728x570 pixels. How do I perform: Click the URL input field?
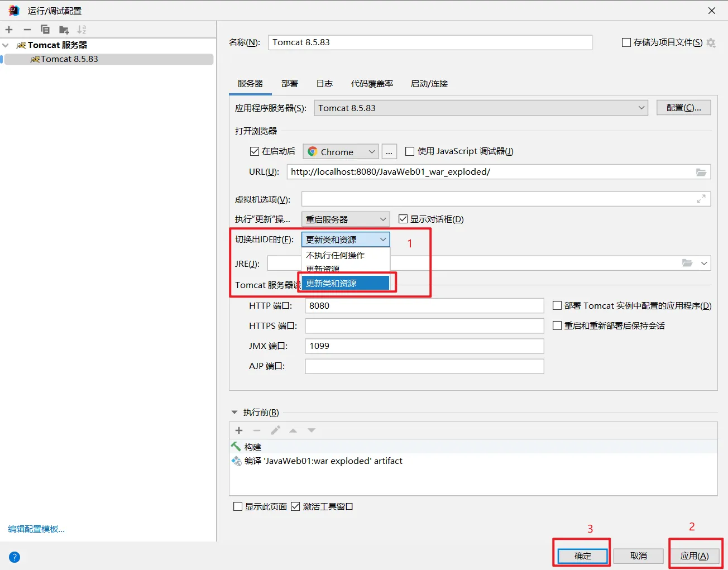click(x=499, y=172)
